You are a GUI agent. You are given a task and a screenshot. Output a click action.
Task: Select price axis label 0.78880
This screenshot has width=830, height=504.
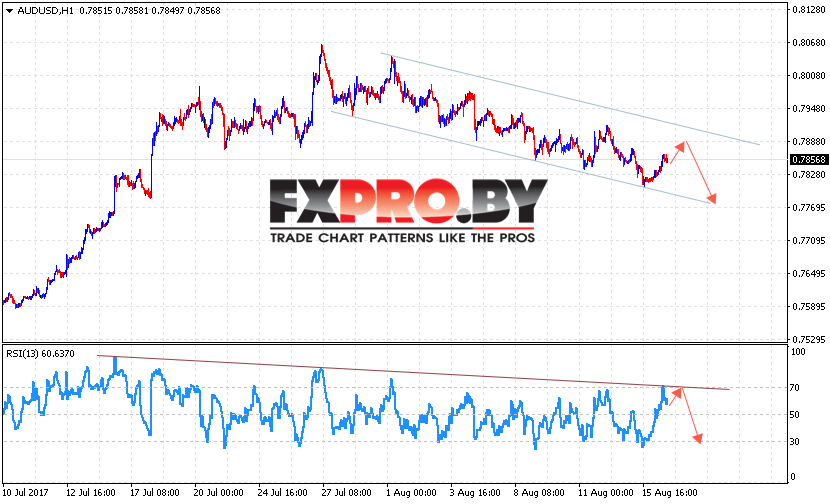pos(809,141)
